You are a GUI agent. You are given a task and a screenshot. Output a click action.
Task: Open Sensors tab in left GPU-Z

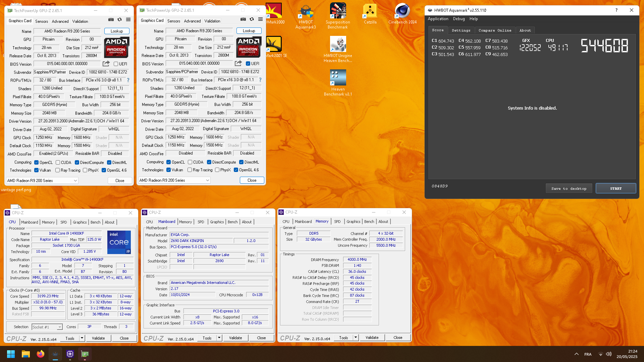click(x=42, y=21)
